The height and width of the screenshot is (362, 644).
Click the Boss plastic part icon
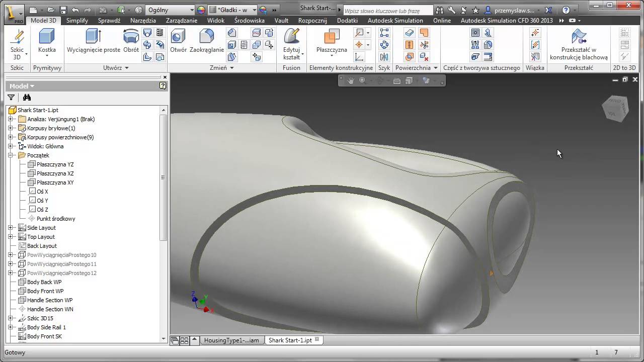tap(487, 33)
